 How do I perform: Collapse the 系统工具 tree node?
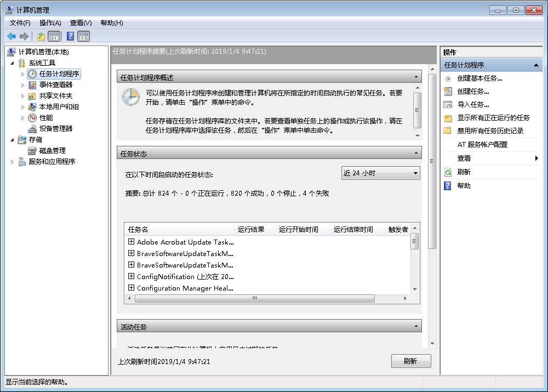[x=12, y=63]
